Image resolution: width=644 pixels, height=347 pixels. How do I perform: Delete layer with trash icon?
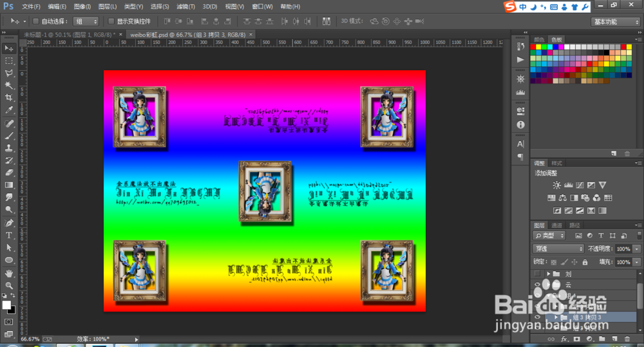click(x=627, y=339)
